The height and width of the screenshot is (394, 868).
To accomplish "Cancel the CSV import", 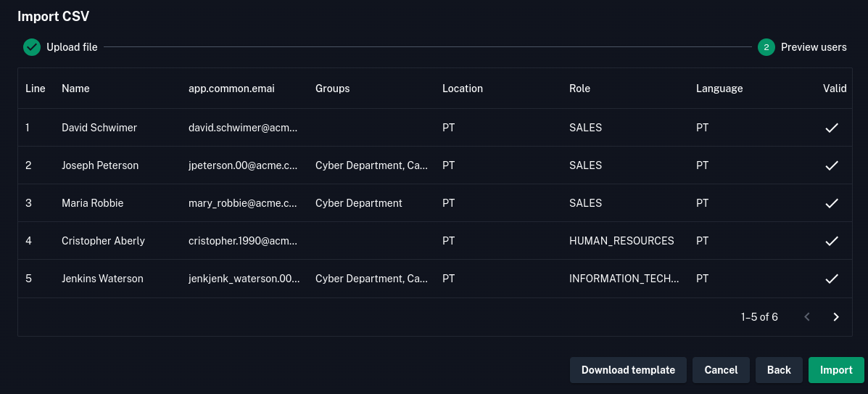I will click(721, 370).
